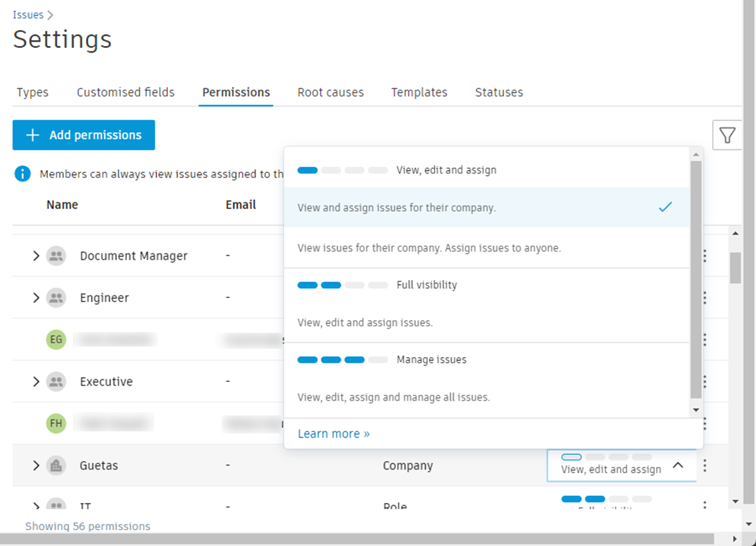This screenshot has width=756, height=546.
Task: Click the permissions table scroll down arrow
Action: tap(735, 502)
